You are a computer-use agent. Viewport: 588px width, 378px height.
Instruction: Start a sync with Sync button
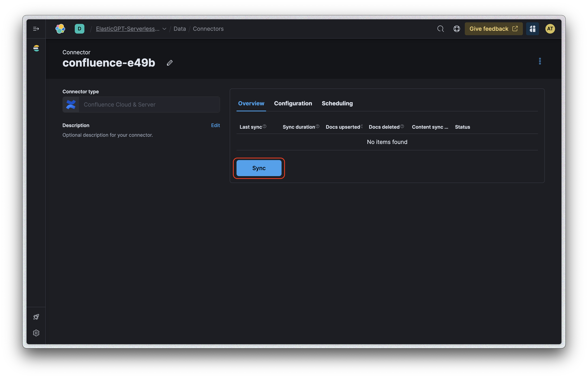[259, 168]
